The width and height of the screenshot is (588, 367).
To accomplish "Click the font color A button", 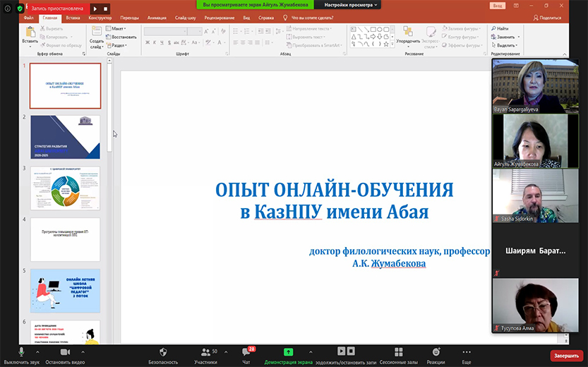I will click(220, 43).
